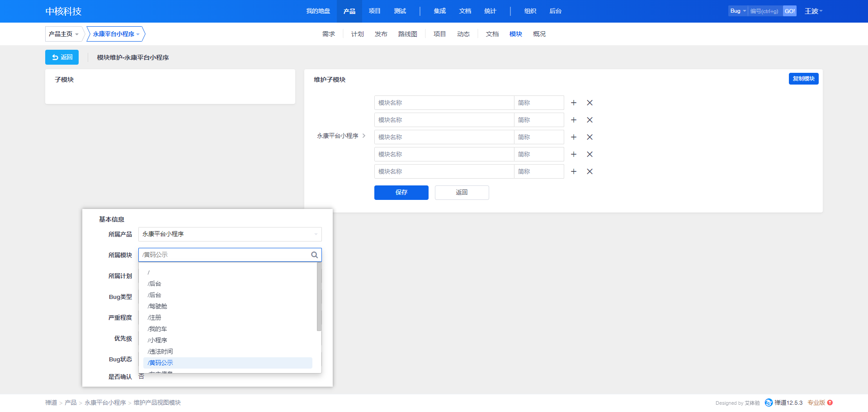Switch to the 测试 top menu

(400, 11)
